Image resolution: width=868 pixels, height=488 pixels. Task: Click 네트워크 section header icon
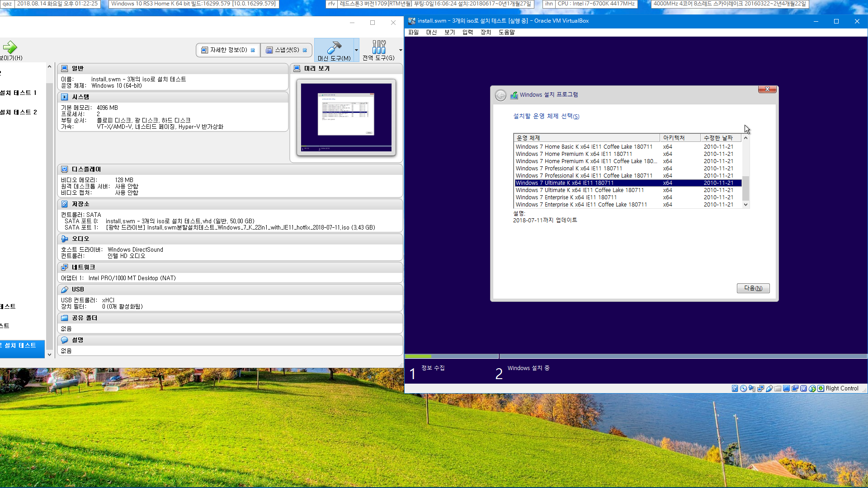(x=65, y=267)
